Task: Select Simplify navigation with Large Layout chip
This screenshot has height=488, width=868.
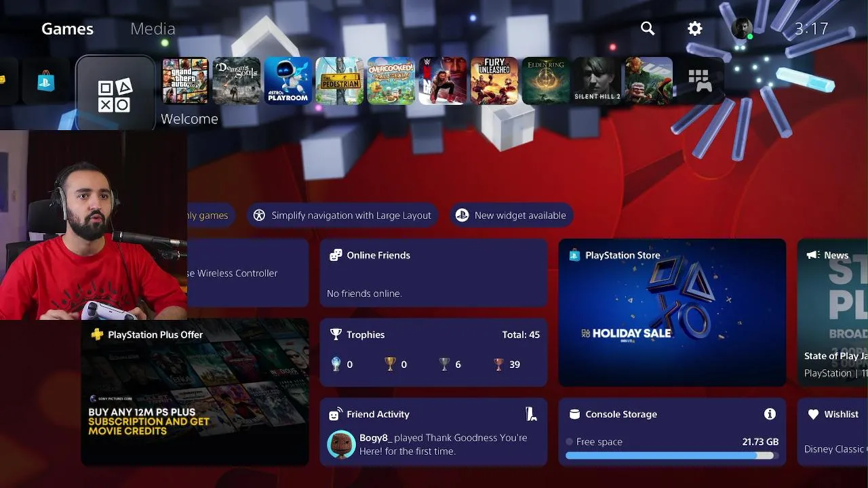Action: pos(342,215)
